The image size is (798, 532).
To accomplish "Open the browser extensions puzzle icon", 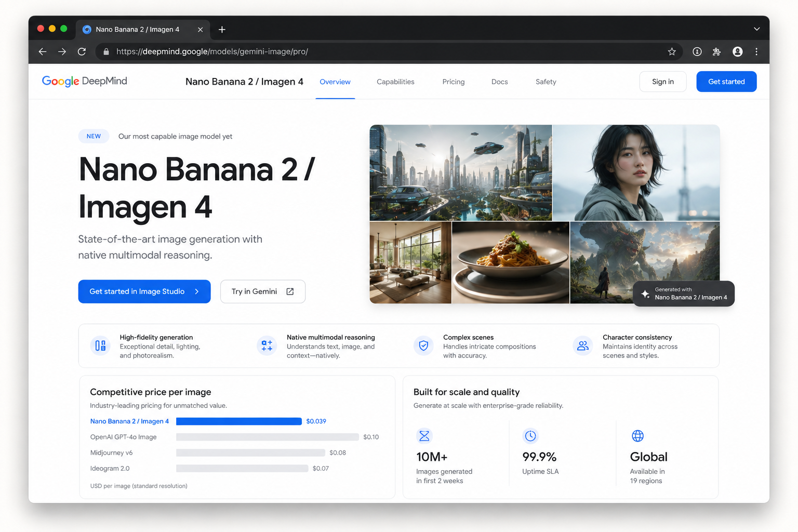I will click(x=717, y=51).
